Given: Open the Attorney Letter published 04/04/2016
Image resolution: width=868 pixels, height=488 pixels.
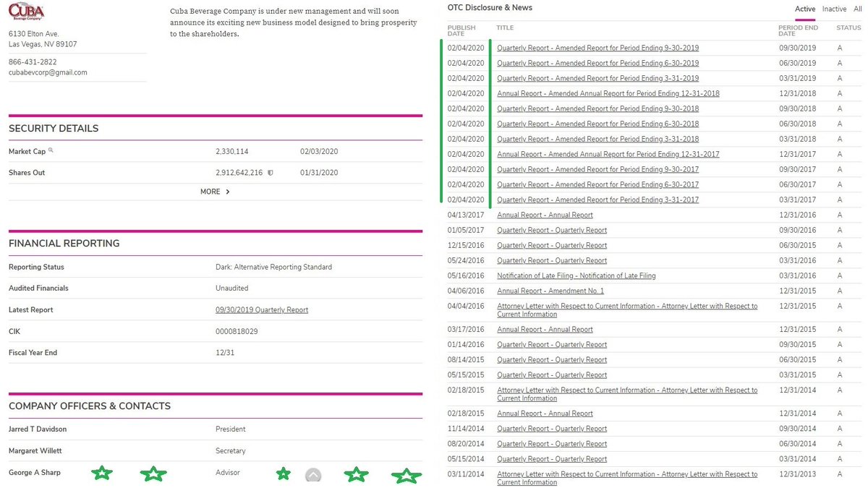Looking at the screenshot, I should [627, 310].
